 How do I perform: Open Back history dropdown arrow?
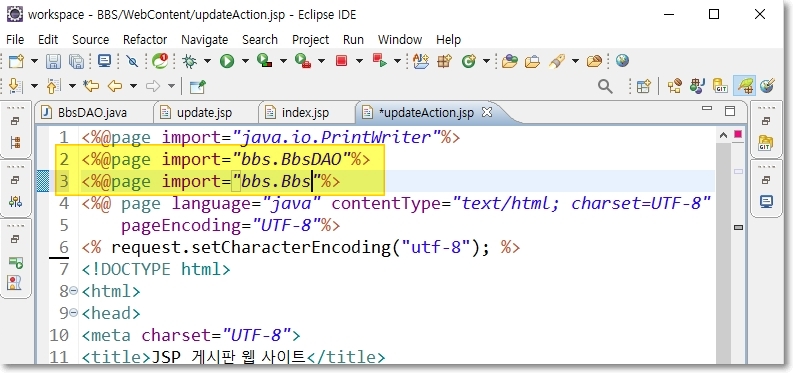(x=134, y=86)
